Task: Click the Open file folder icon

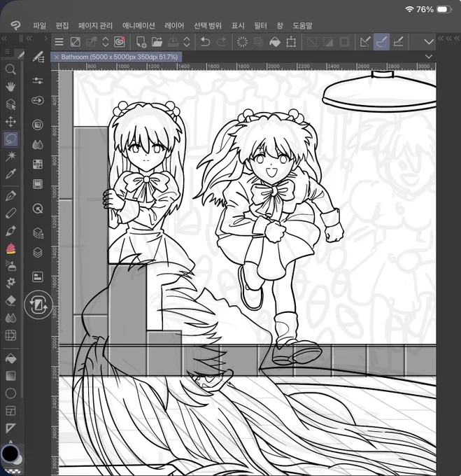Action: coord(157,42)
